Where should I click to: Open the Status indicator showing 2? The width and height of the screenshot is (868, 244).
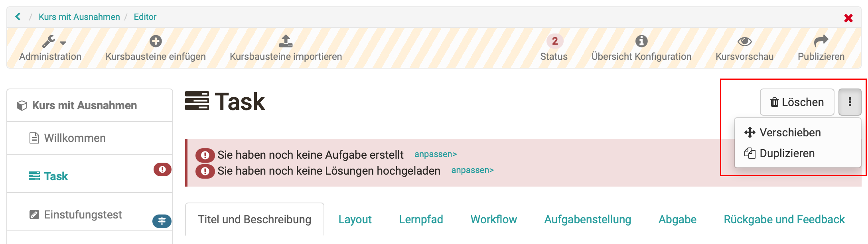[x=554, y=41]
